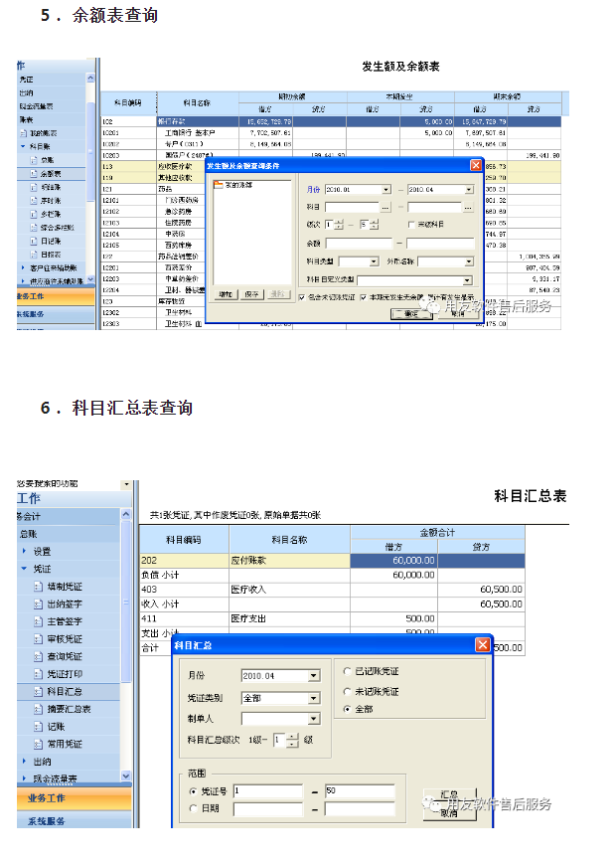This screenshot has width=616, height=863.
Task: Click 科目汇总级次 spinner control
Action: 292,741
